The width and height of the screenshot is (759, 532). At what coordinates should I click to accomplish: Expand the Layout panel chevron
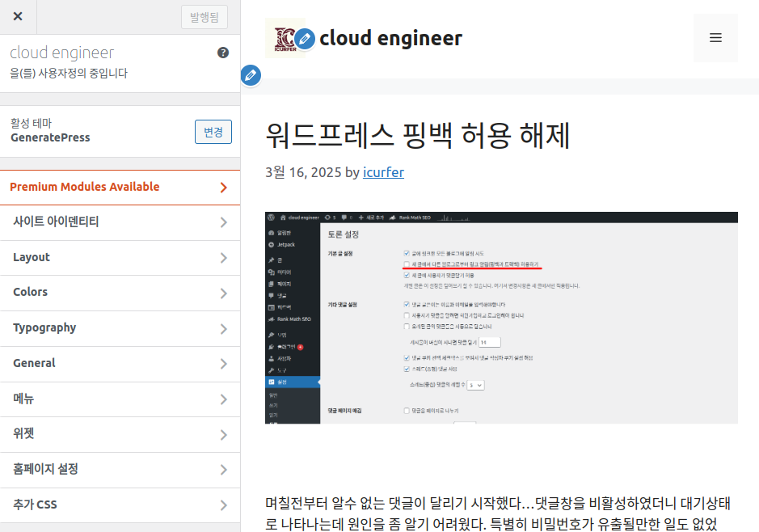223,258
